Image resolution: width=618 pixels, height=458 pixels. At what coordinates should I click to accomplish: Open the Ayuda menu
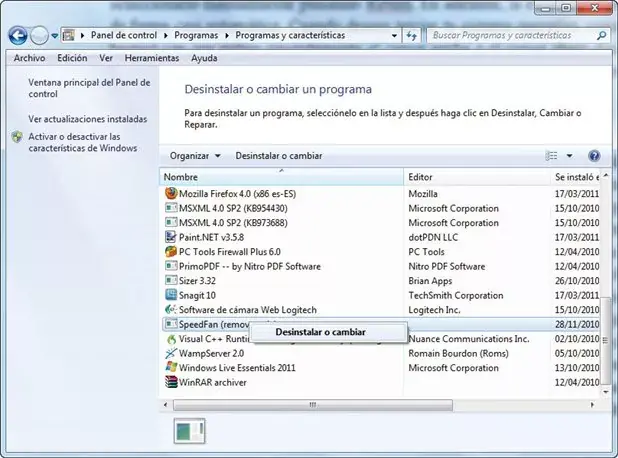pos(204,58)
